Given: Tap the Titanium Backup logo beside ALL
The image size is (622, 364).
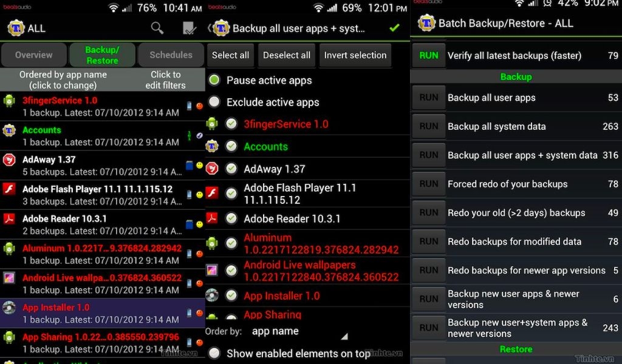Looking at the screenshot, I should click(16, 28).
